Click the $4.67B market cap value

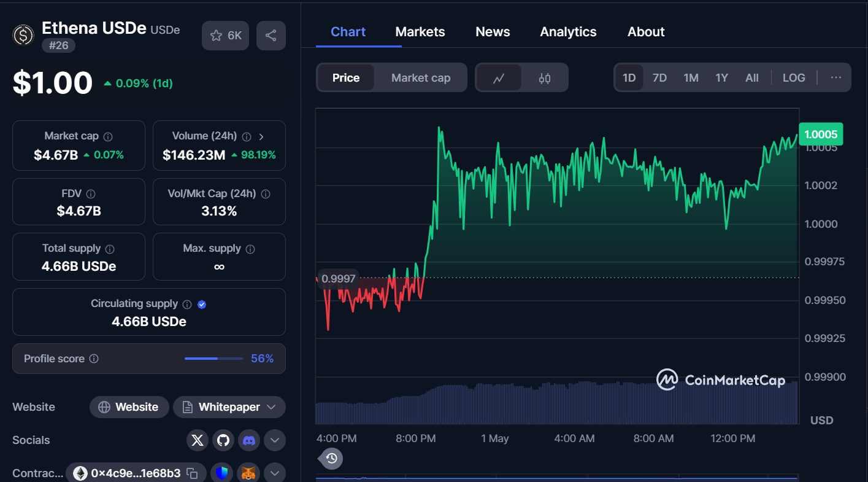pos(56,155)
